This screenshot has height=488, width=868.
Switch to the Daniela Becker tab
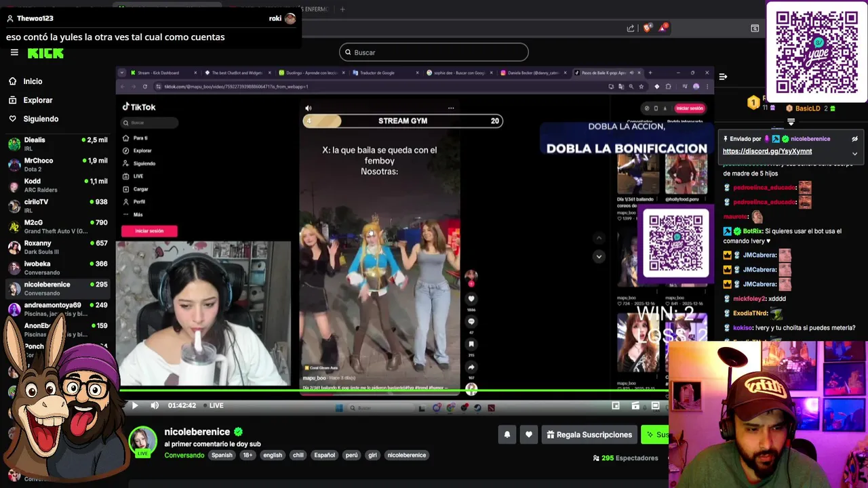tap(532, 73)
